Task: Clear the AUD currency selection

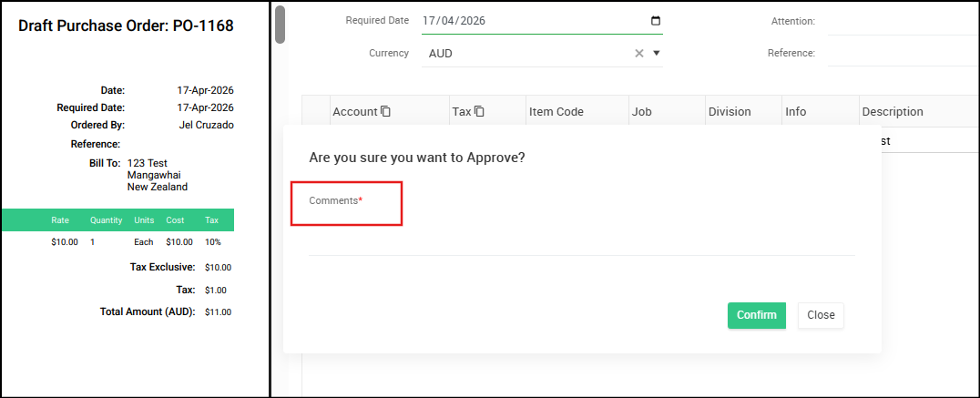Action: pos(638,53)
